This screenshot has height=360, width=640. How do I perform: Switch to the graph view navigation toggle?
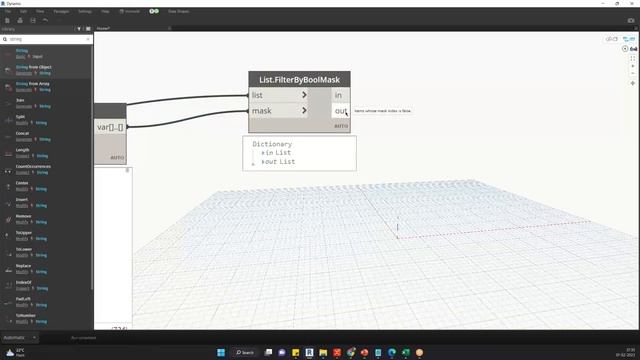point(629,39)
